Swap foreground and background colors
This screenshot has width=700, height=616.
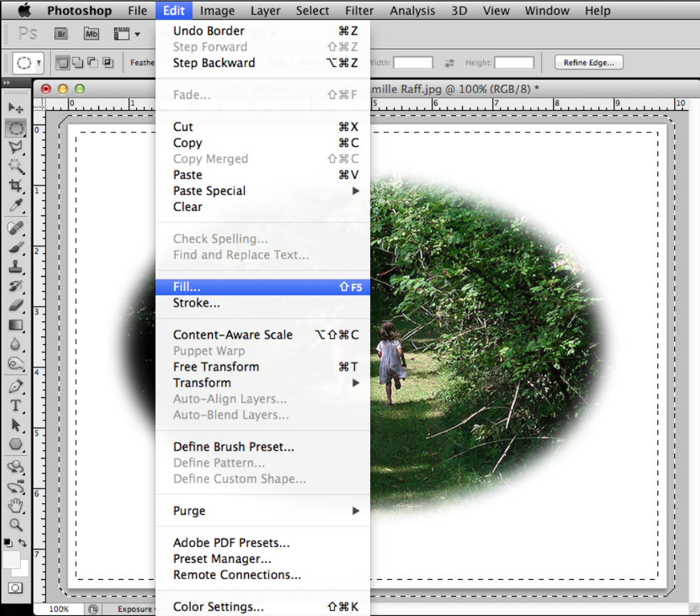point(23,542)
